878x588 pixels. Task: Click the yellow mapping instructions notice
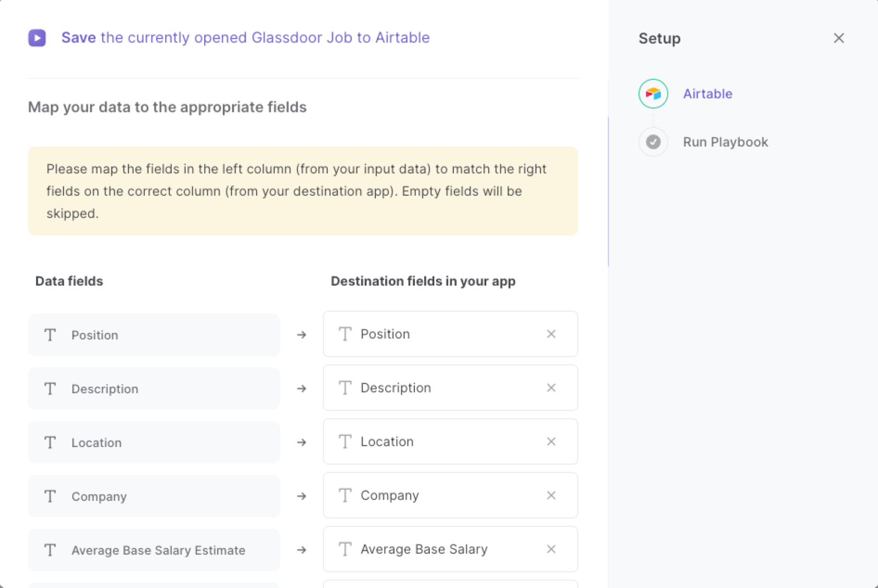[x=303, y=191]
